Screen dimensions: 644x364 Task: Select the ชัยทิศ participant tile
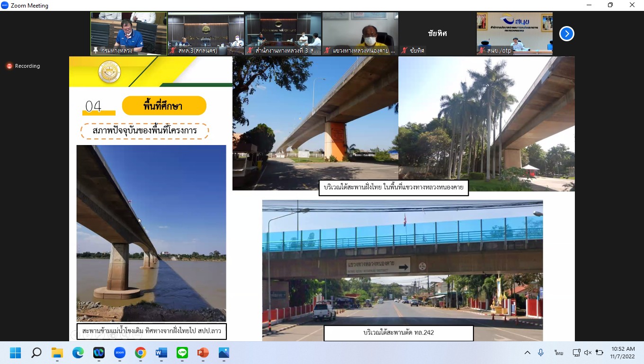437,33
